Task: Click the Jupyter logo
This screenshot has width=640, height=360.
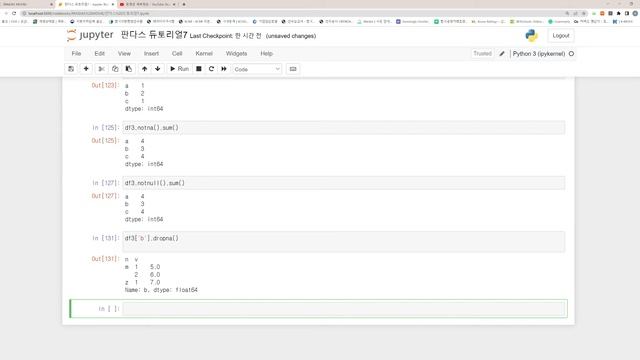Action: click(90, 35)
